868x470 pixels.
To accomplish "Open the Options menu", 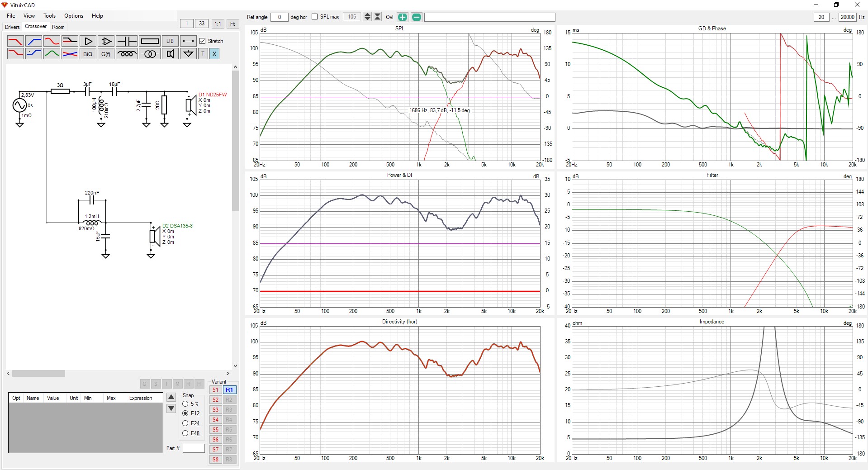I will click(x=74, y=16).
